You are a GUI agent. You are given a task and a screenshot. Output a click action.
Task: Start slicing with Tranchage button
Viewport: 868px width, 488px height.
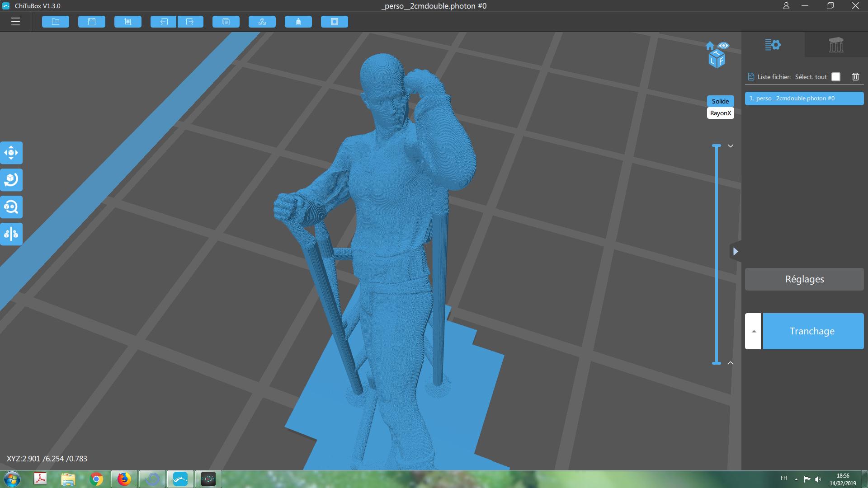pos(813,331)
